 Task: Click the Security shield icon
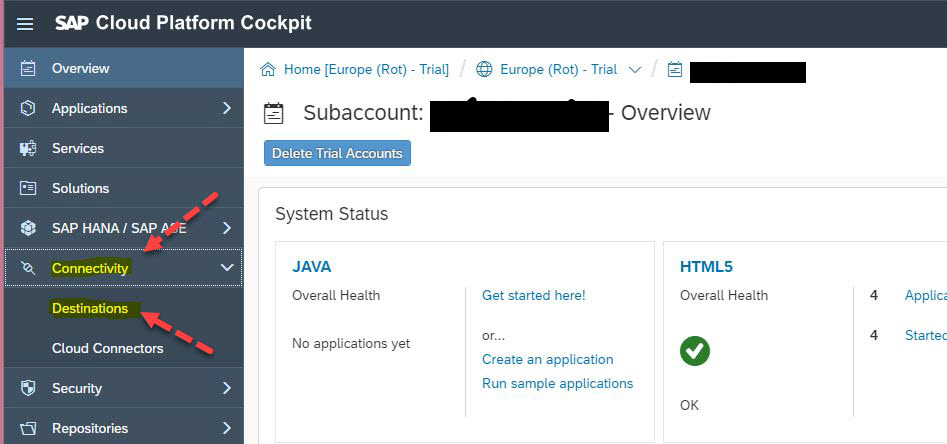coord(28,388)
